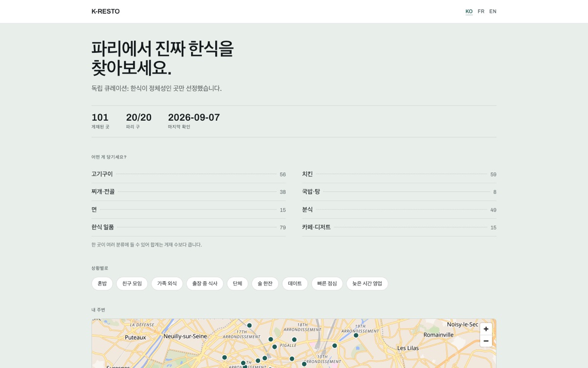Image resolution: width=588 pixels, height=368 pixels.
Task: Filter by 단체
Action: point(238,284)
